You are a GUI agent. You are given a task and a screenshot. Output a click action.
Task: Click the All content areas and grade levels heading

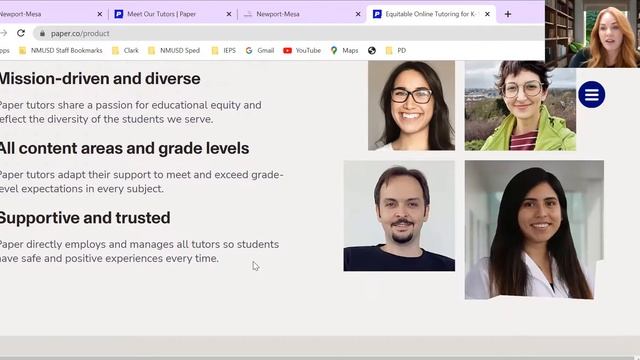coord(124,148)
